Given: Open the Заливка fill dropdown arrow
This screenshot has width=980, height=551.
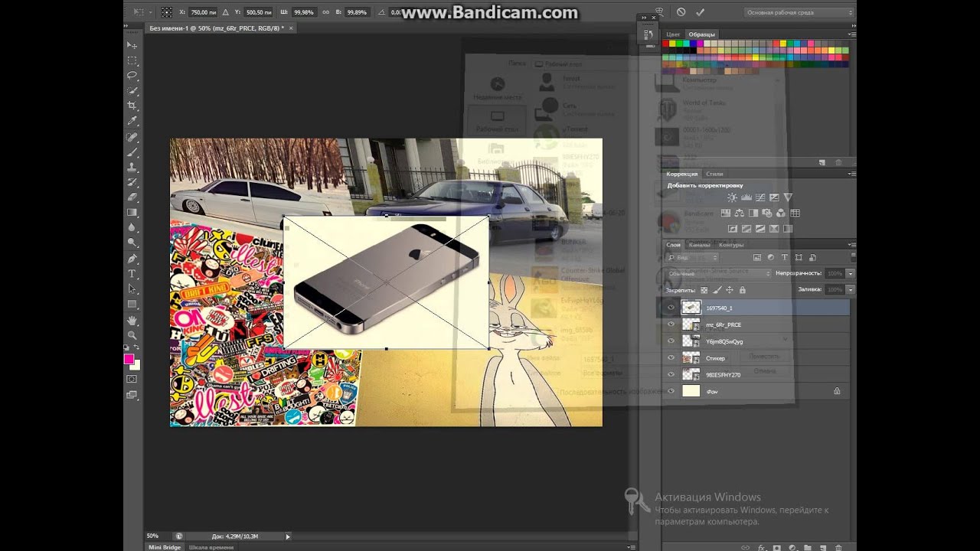Looking at the screenshot, I should 850,289.
